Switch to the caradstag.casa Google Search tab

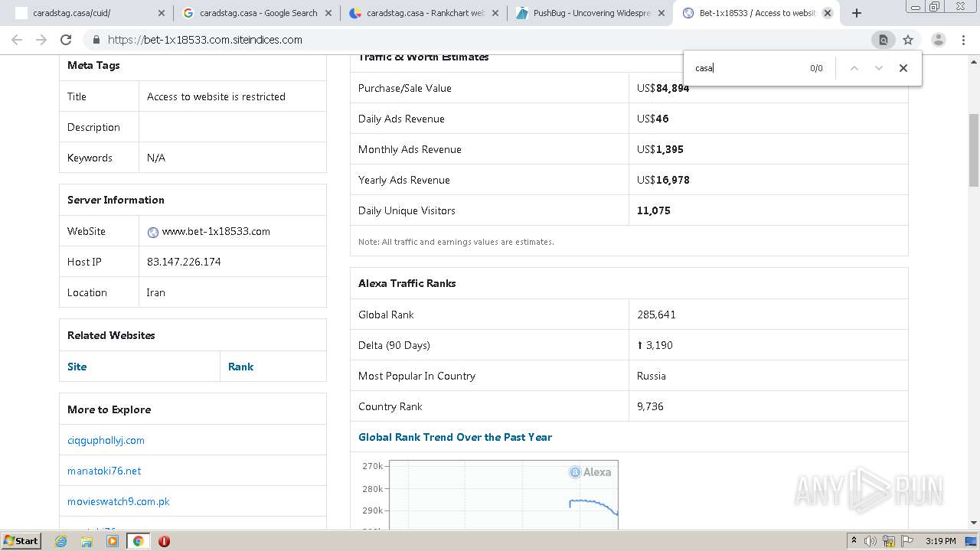point(257,13)
